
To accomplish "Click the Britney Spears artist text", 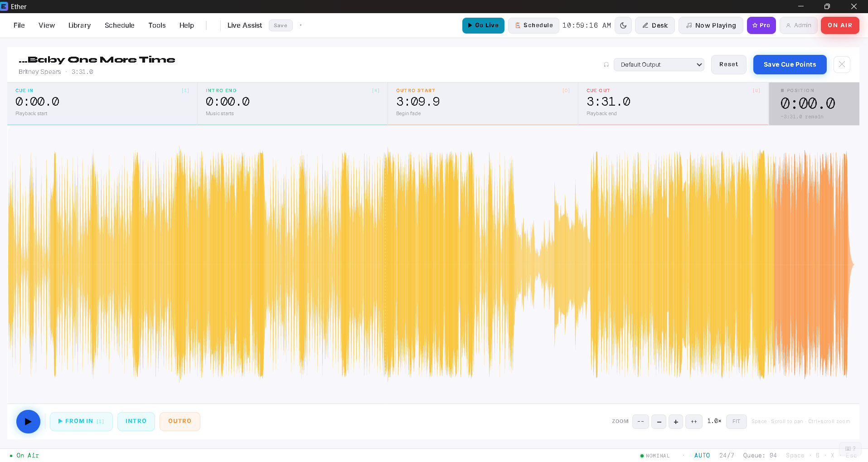I will pyautogui.click(x=40, y=72).
